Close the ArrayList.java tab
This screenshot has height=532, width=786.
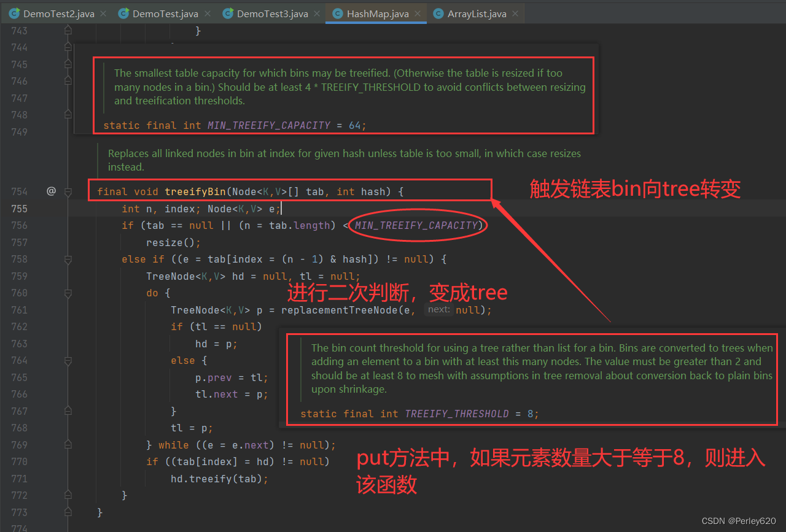coord(515,13)
